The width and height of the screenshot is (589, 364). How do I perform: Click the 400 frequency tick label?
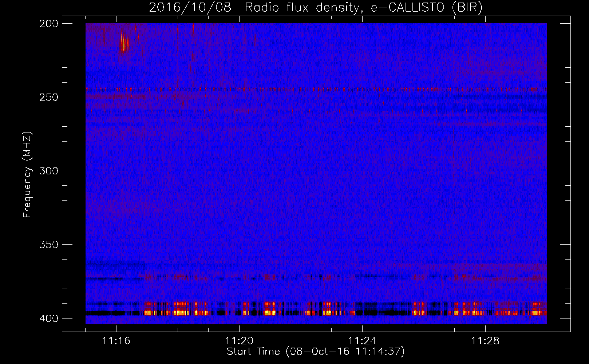[48, 318]
